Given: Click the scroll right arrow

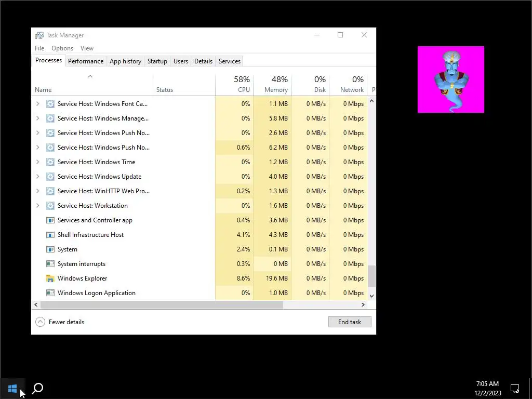Looking at the screenshot, I should point(363,304).
